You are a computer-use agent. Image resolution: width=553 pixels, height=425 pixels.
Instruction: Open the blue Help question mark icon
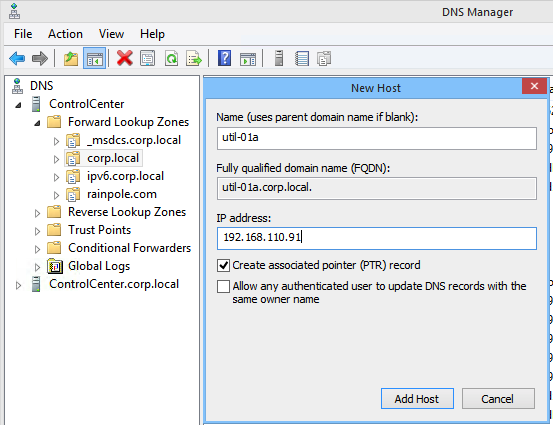[x=224, y=58]
